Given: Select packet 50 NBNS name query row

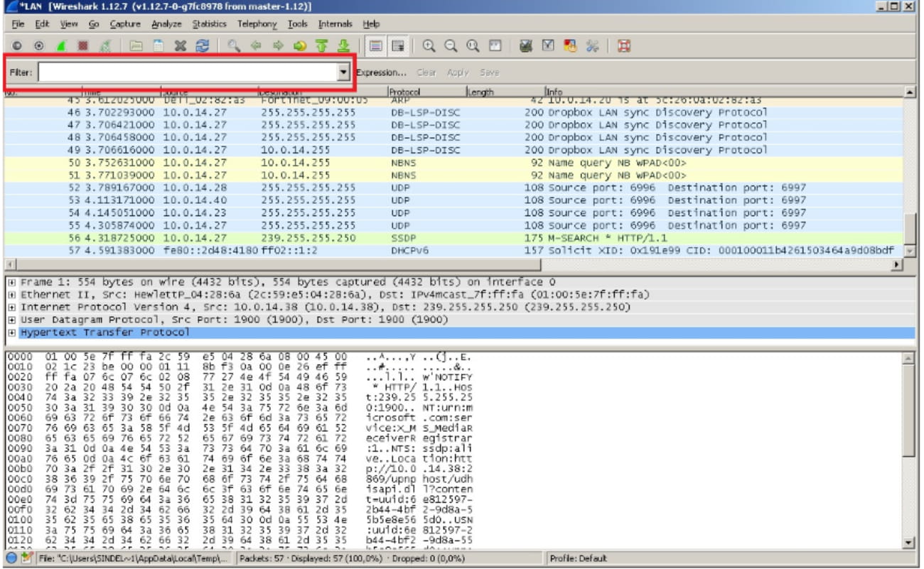Looking at the screenshot, I should 453,163.
